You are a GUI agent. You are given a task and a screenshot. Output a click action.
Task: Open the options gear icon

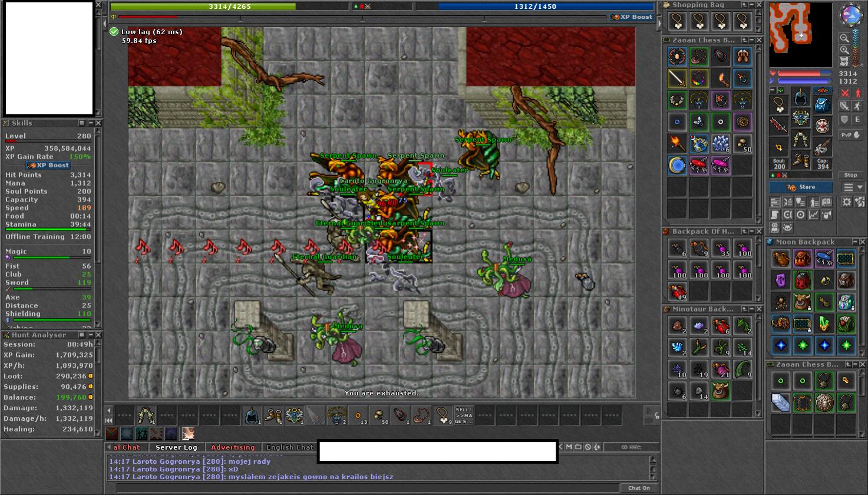coord(846,202)
